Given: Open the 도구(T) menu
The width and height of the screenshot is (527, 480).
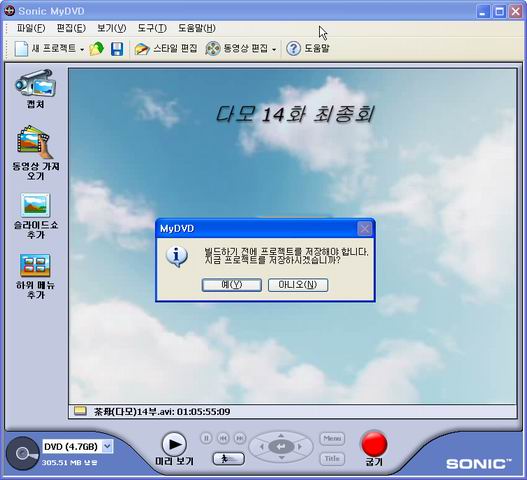Looking at the screenshot, I should coord(152,28).
